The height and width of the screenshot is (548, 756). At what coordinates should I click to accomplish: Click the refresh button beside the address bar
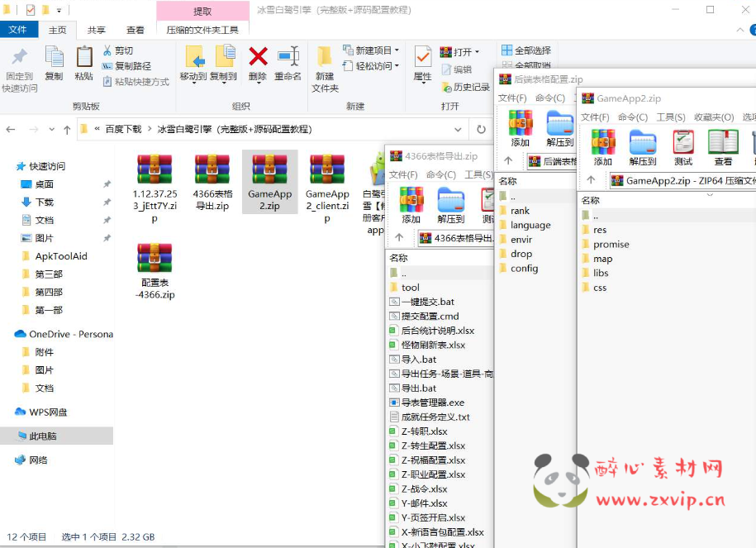[481, 130]
